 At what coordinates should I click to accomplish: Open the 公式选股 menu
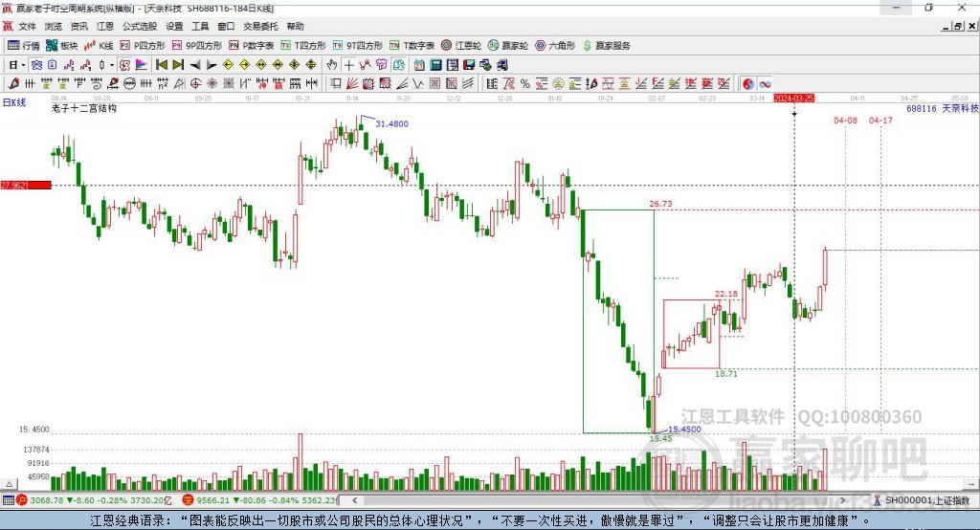140,26
